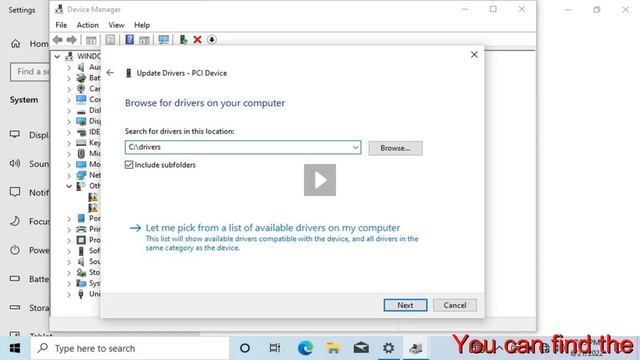This screenshot has height=360, width=640.
Task: Expand the Ports tree node
Action: (x=69, y=219)
